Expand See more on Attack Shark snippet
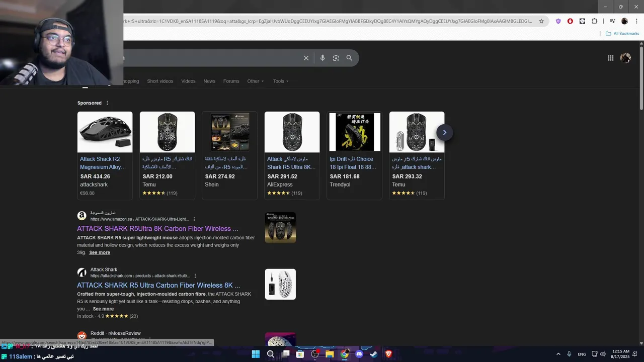 [x=103, y=309]
